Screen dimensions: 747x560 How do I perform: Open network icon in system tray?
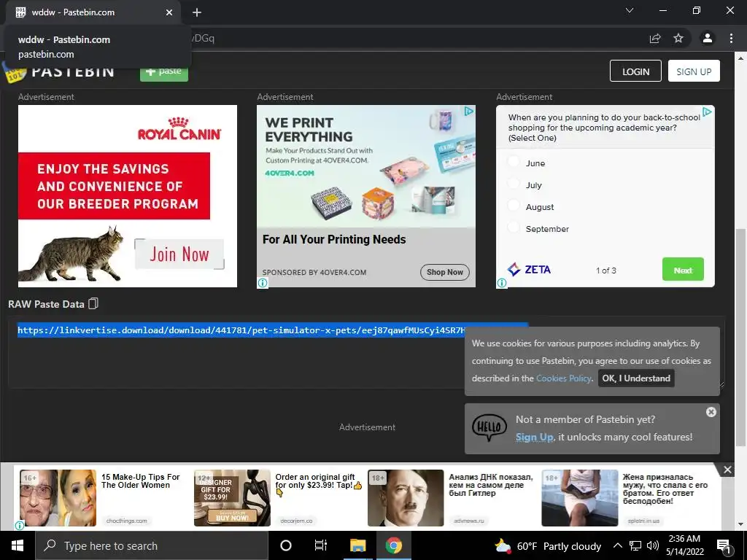635,545
